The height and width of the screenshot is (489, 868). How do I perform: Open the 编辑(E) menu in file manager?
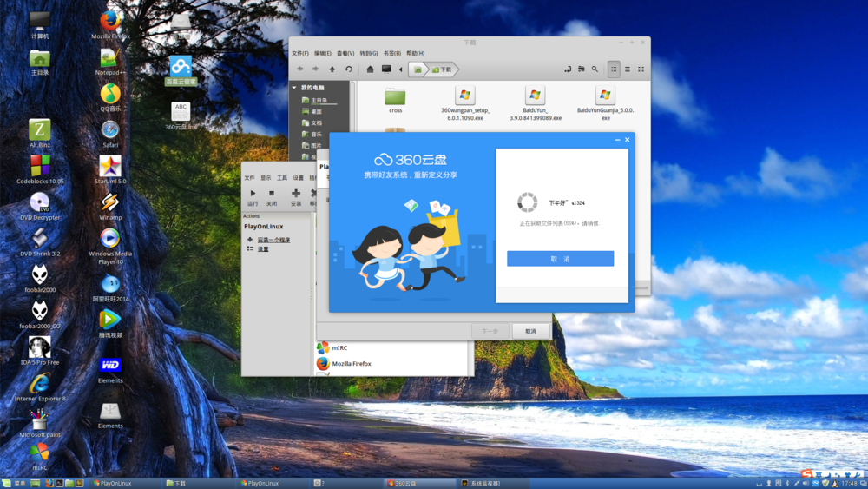(x=323, y=53)
